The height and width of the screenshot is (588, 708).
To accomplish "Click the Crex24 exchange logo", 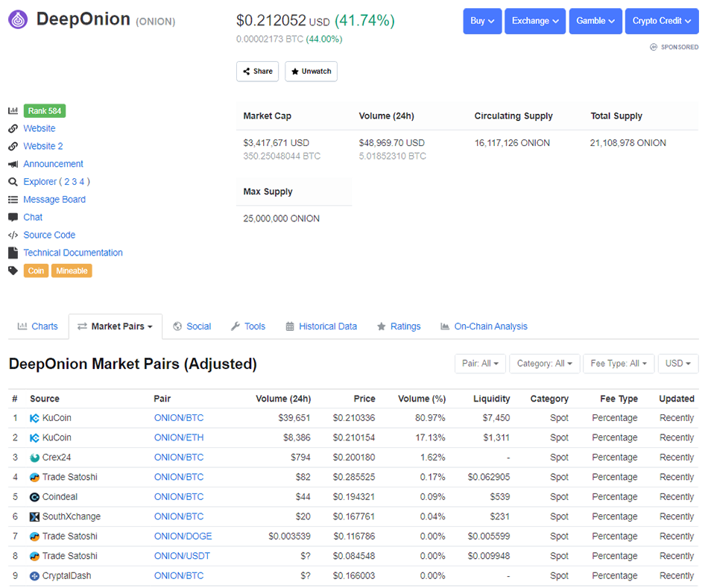I will point(34,458).
